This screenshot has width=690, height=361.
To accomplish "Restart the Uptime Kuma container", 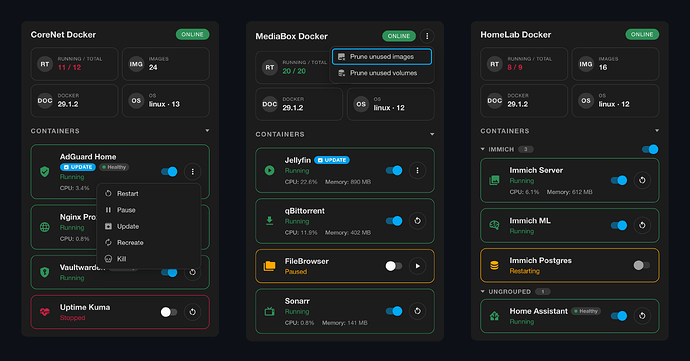I will tap(192, 312).
